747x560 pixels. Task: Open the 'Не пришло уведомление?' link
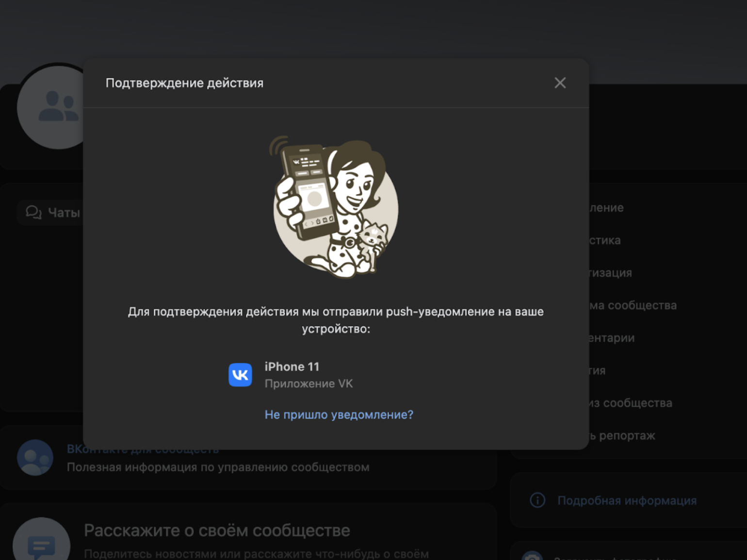click(339, 415)
